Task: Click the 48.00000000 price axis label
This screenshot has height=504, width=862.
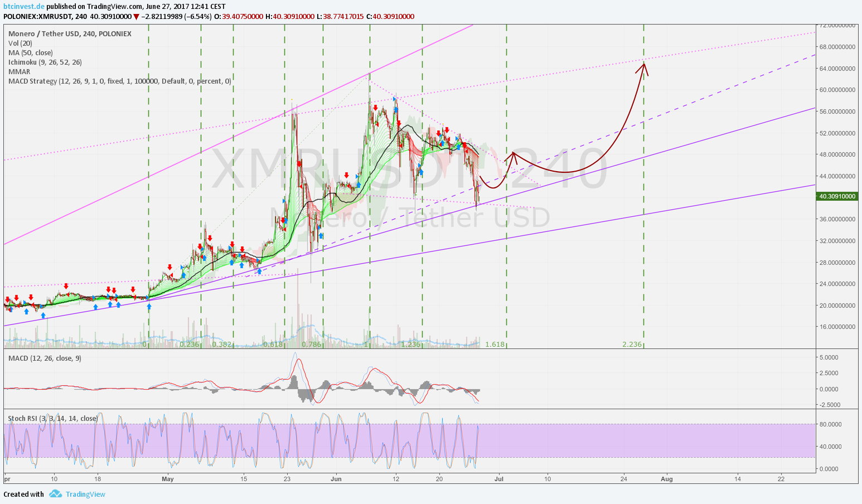Action: (837, 154)
